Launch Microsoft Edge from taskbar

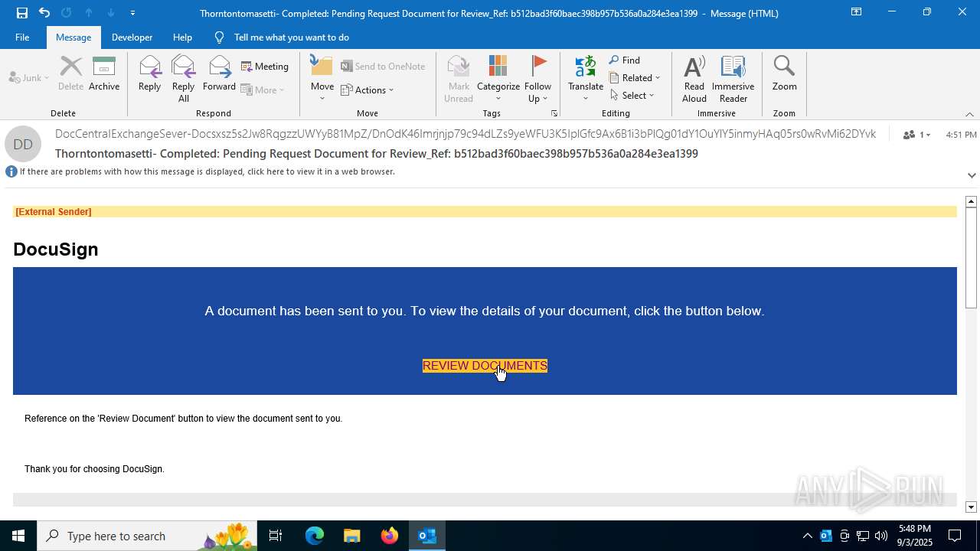(x=315, y=536)
